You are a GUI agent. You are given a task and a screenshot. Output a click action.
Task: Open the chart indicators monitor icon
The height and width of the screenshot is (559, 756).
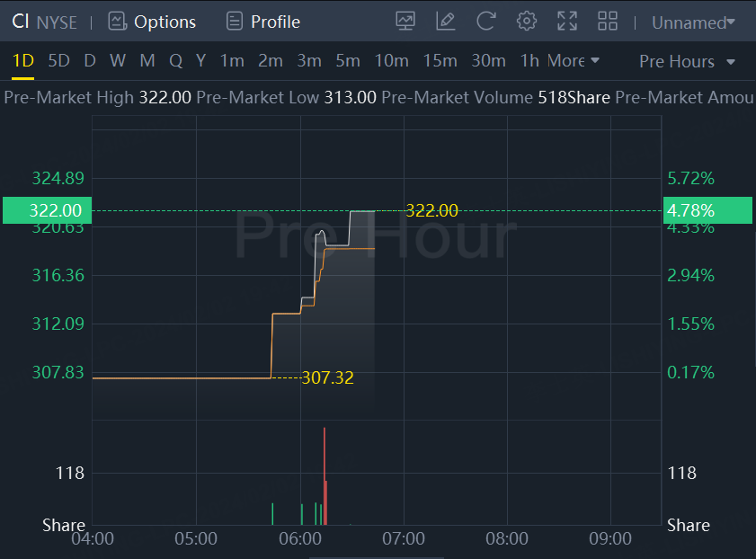click(x=405, y=21)
